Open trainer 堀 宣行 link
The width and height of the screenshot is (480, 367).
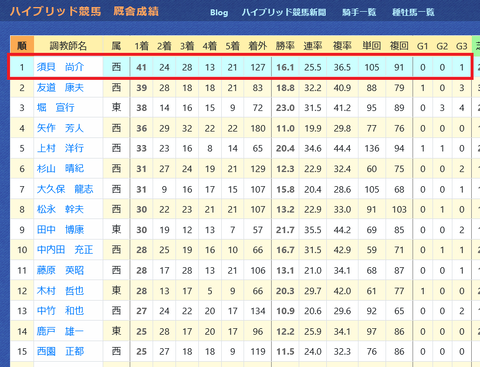[x=55, y=108]
